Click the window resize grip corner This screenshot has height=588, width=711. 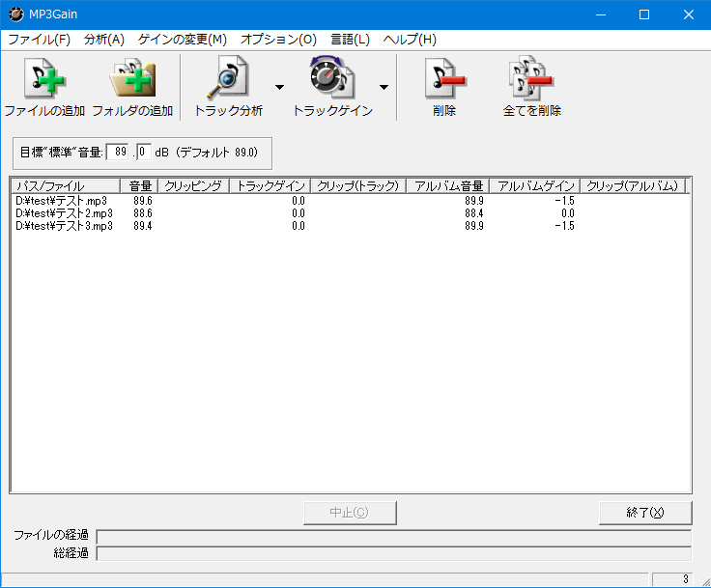pos(705,582)
